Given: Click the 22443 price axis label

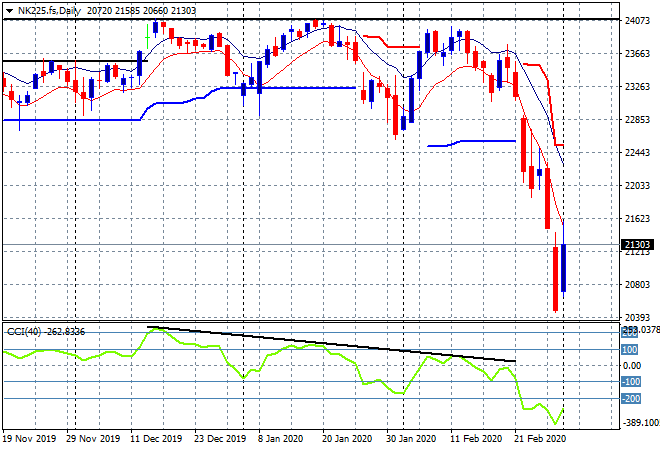Looking at the screenshot, I should pyautogui.click(x=637, y=152).
